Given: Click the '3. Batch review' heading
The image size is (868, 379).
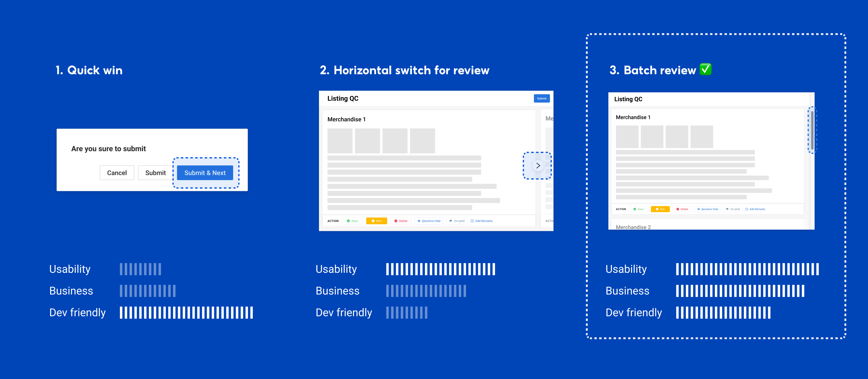Looking at the screenshot, I should tap(653, 70).
